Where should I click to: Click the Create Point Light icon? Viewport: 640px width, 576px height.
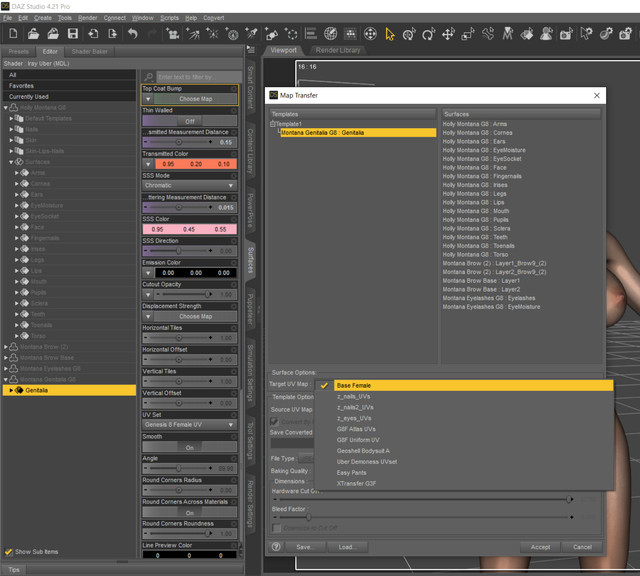(x=212, y=34)
